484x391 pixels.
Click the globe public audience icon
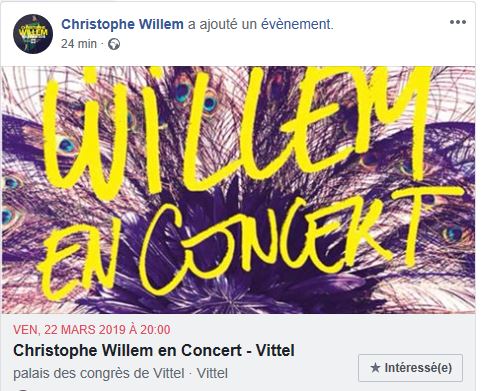click(114, 44)
